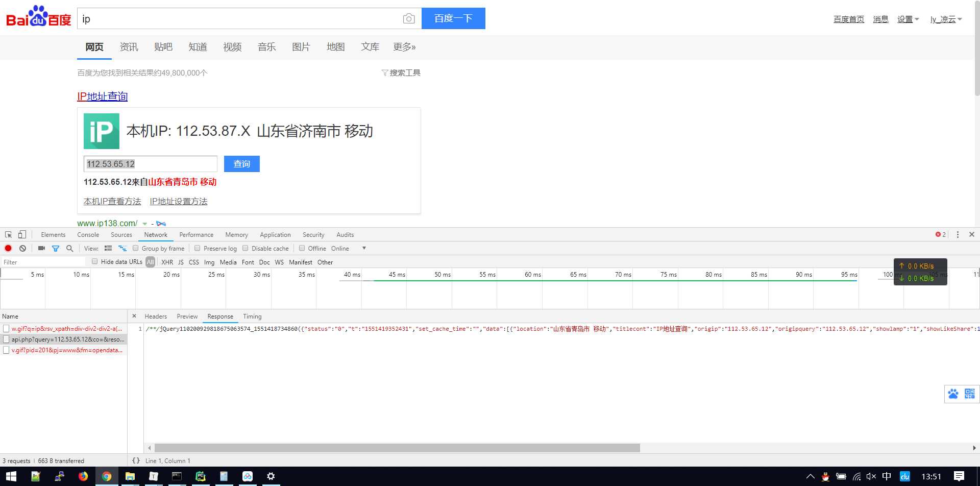Open 本机IP查看方法 link

tap(112, 201)
